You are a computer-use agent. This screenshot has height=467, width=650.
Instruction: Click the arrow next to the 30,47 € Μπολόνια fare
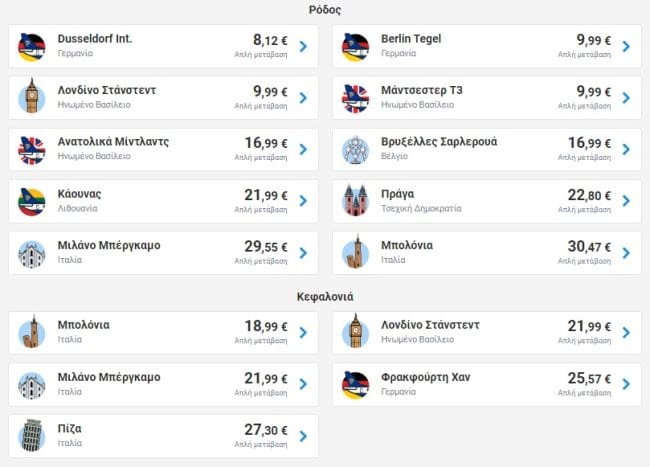pyautogui.click(x=626, y=253)
